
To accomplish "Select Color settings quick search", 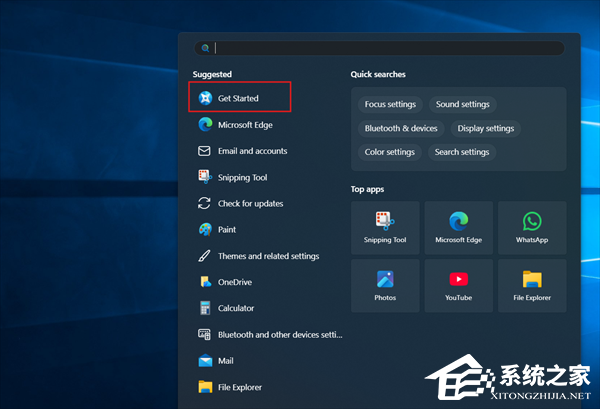I will [x=390, y=152].
